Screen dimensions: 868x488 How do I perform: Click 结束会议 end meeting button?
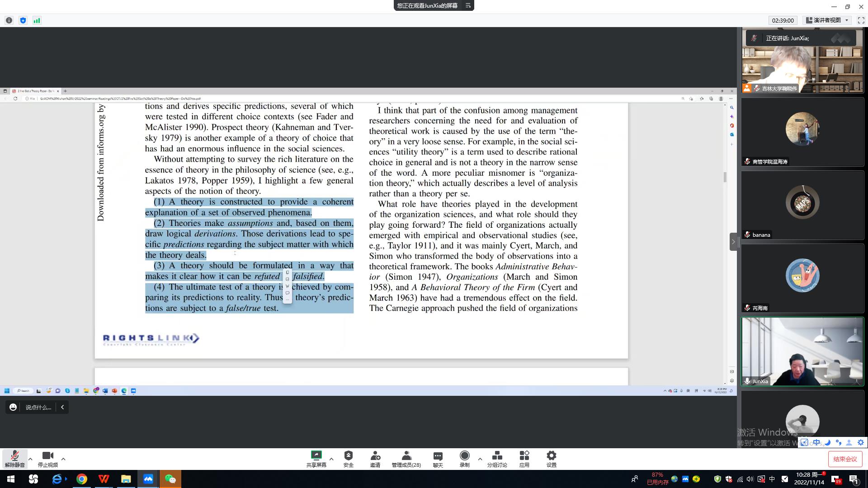point(844,459)
